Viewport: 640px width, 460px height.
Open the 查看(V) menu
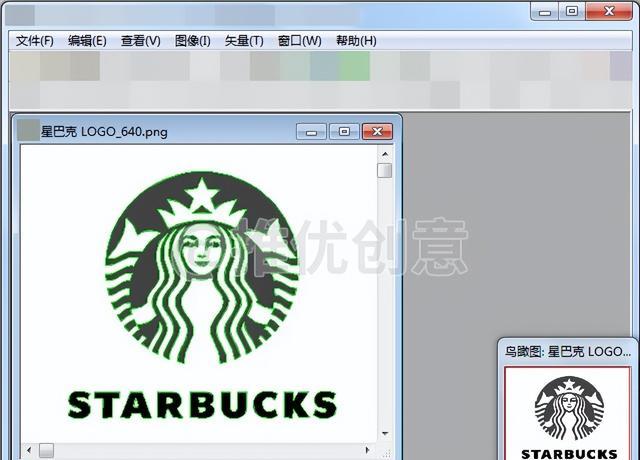click(x=140, y=41)
